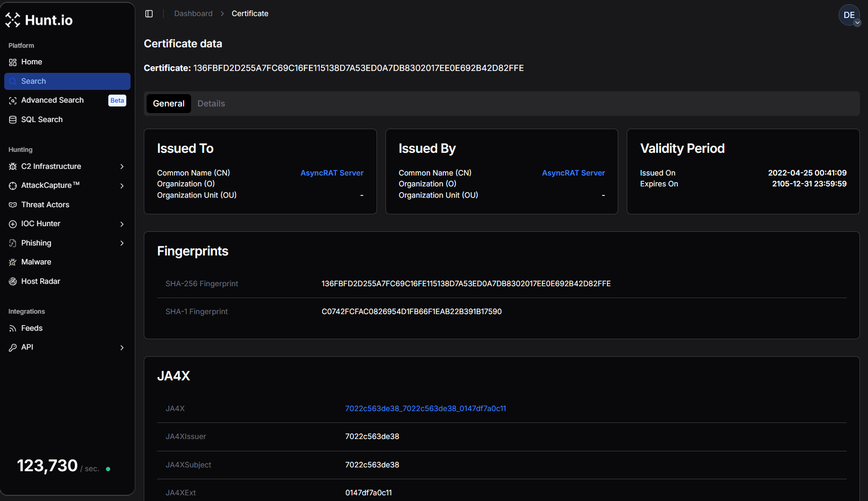Expand the API menu chevron

coord(122,348)
